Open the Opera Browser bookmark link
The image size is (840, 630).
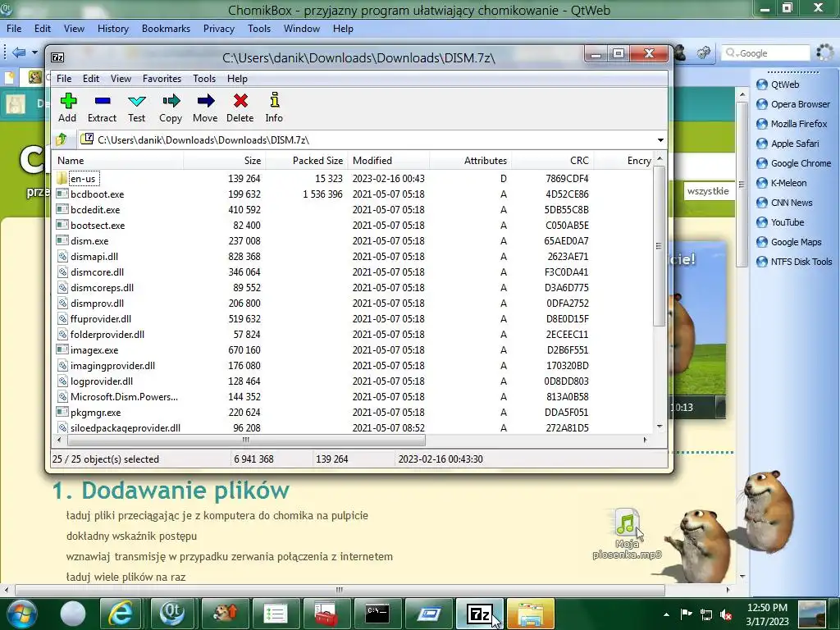(x=794, y=104)
